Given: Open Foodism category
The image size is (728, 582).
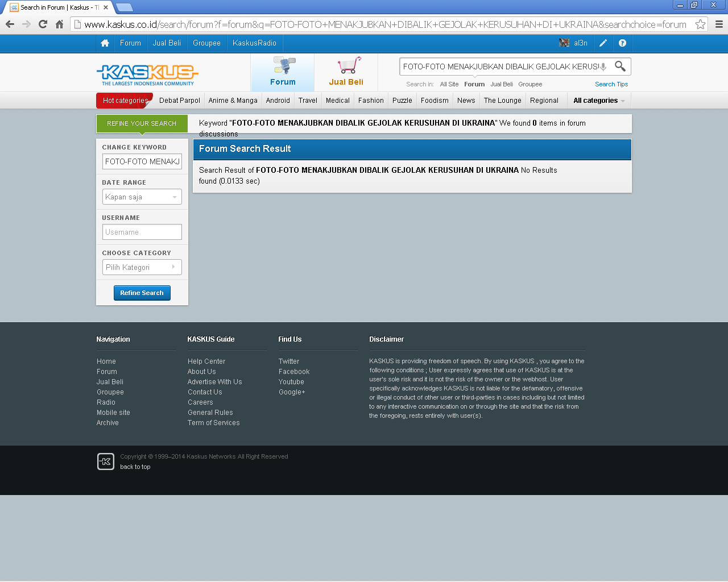Looking at the screenshot, I should coord(435,101).
